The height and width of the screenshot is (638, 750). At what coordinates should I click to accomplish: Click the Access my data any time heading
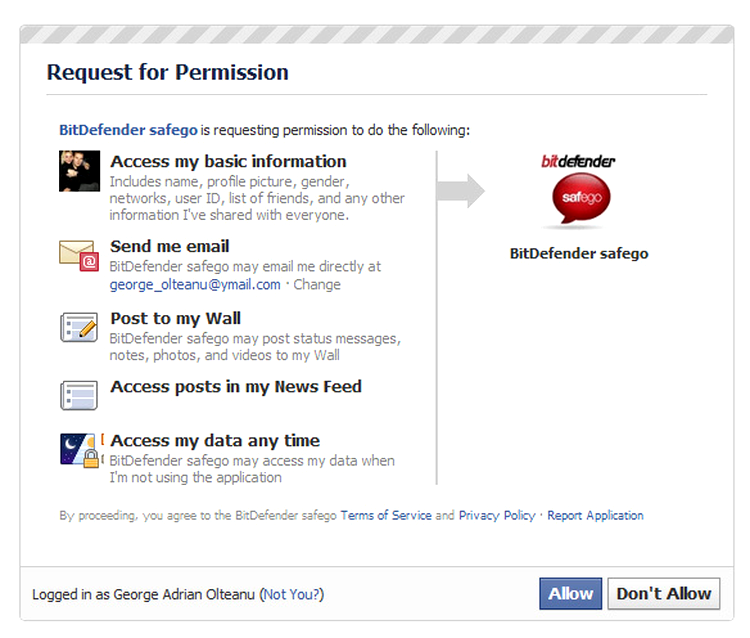pos(215,440)
